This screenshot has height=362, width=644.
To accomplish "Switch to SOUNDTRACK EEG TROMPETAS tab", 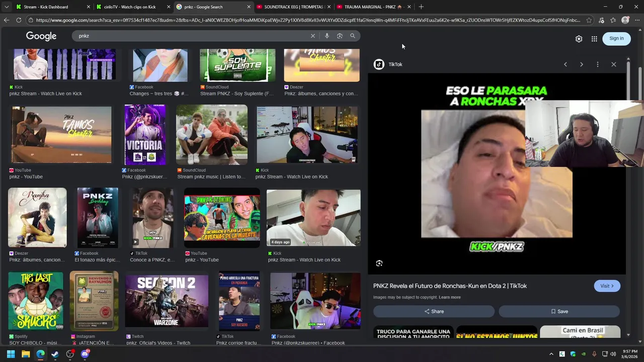I will (293, 7).
